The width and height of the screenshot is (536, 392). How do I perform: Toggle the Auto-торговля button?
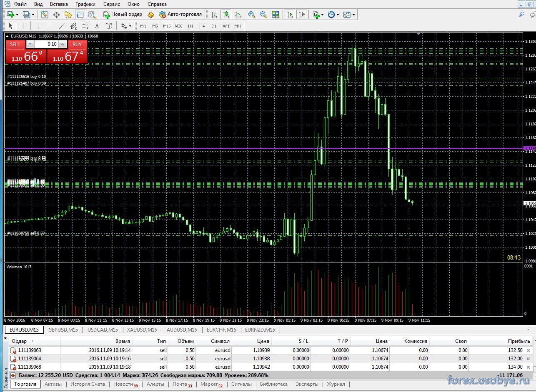click(x=180, y=15)
